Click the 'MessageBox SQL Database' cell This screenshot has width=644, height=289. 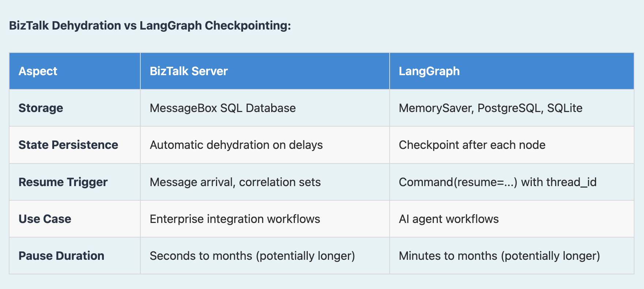click(265, 108)
